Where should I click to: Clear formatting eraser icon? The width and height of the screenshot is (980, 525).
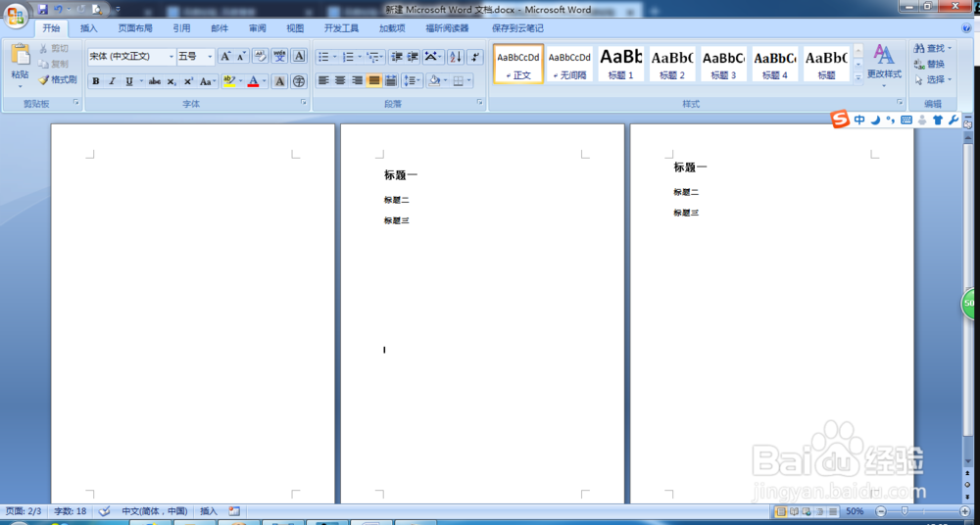tap(261, 56)
